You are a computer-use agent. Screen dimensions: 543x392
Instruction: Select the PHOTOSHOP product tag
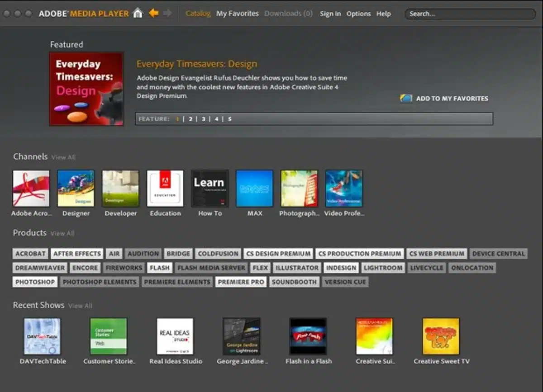tap(35, 282)
